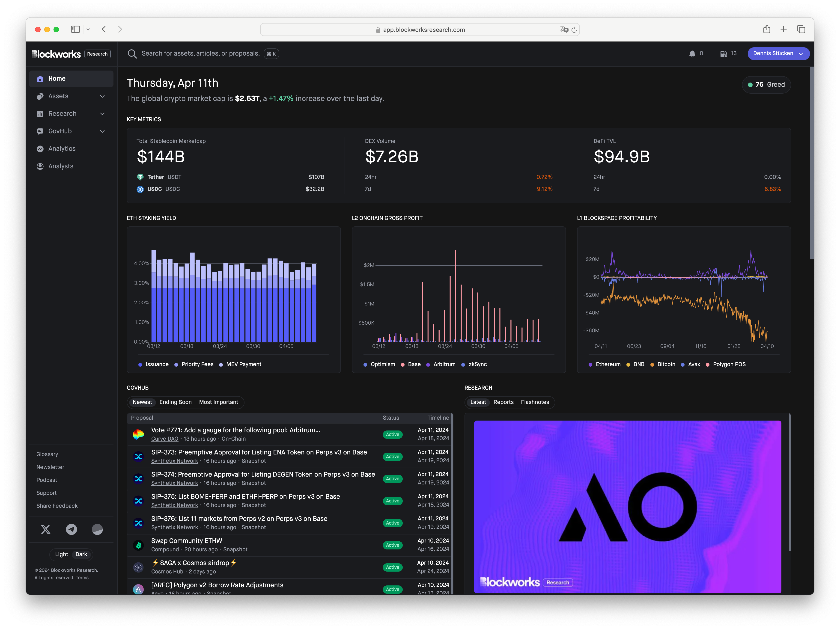
Task: Toggle the Issuance legend series
Action: pos(153,364)
